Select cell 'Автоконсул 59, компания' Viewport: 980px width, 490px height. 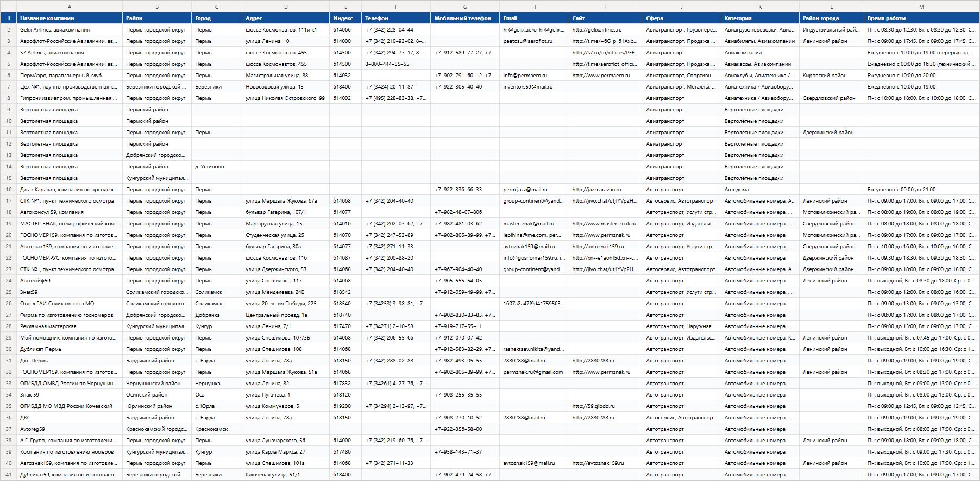70,212
